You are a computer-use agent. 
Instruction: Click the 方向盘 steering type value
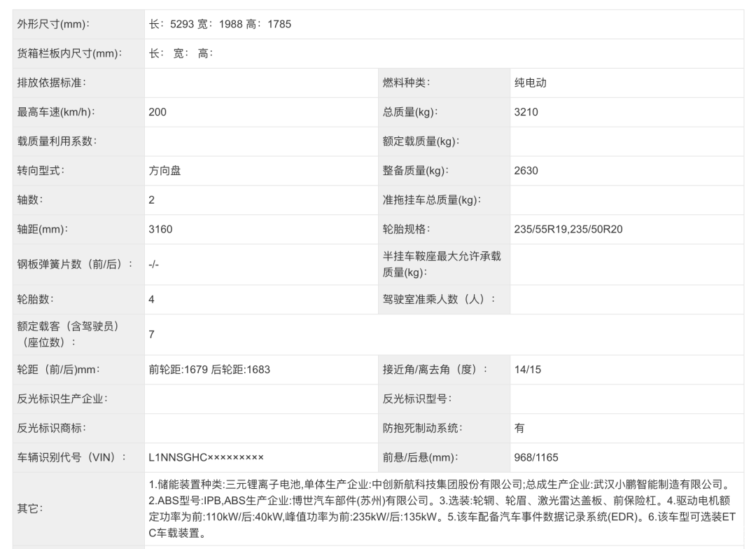pos(164,170)
